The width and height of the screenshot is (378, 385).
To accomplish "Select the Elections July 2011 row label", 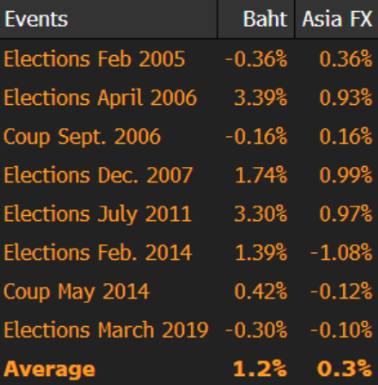I will click(97, 214).
